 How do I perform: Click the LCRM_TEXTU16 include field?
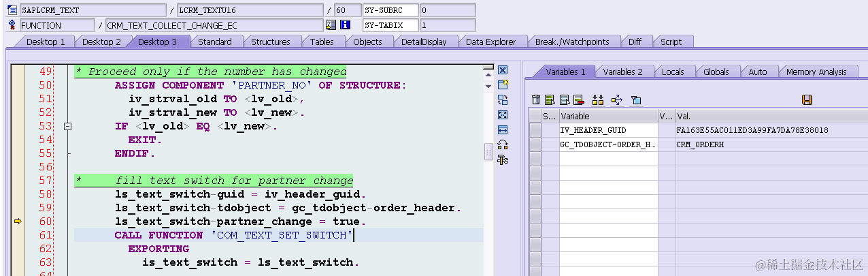tap(250, 11)
